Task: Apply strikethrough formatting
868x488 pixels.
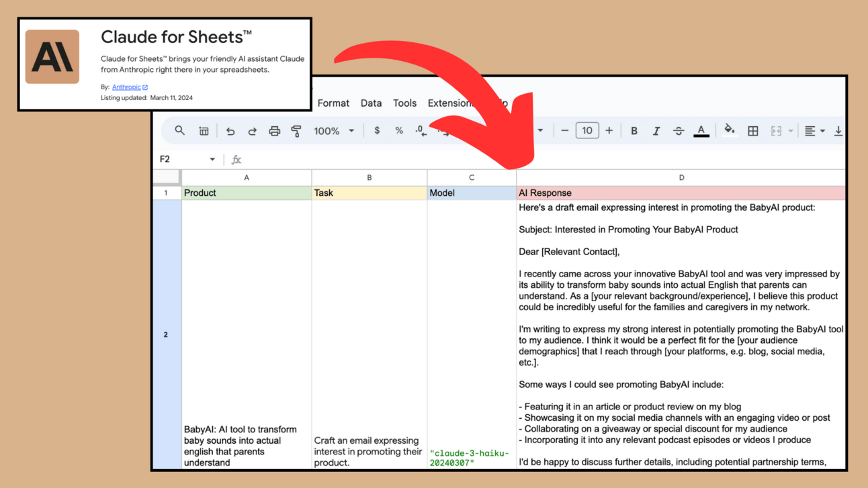Action: [679, 132]
